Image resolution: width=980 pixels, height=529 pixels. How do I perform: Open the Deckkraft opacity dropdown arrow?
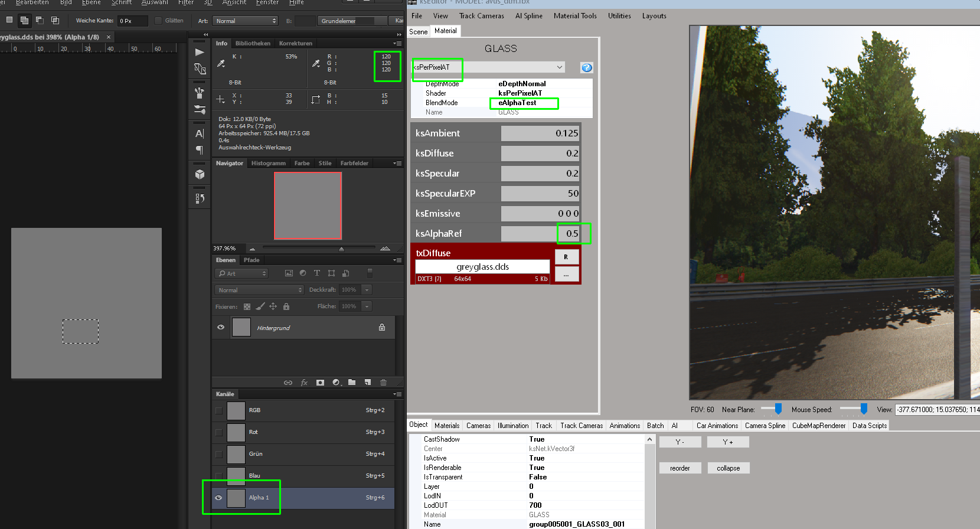[367, 290]
